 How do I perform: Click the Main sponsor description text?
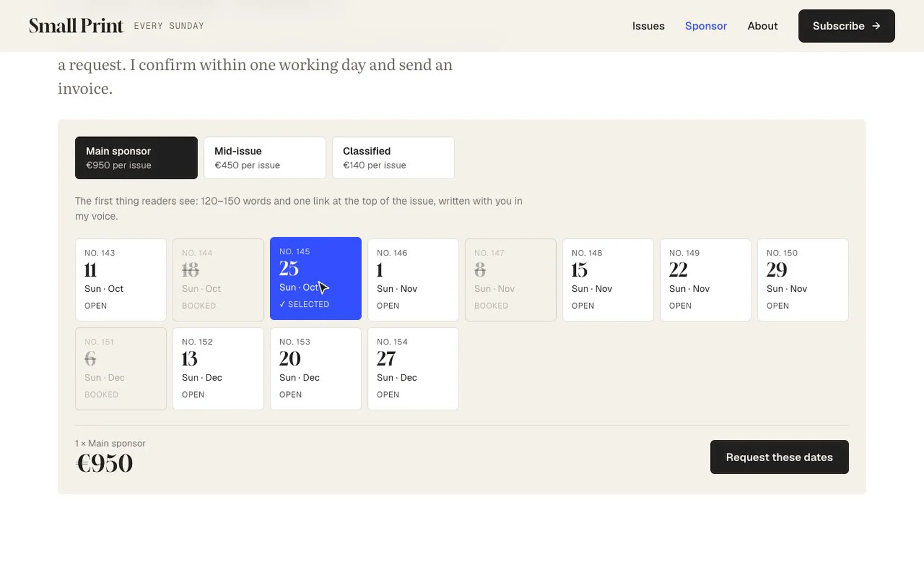point(299,209)
